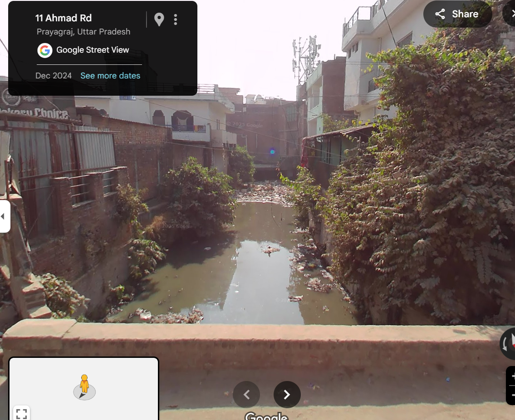Click the Pegman on the minimap
This screenshot has height=420, width=515.
click(x=84, y=386)
